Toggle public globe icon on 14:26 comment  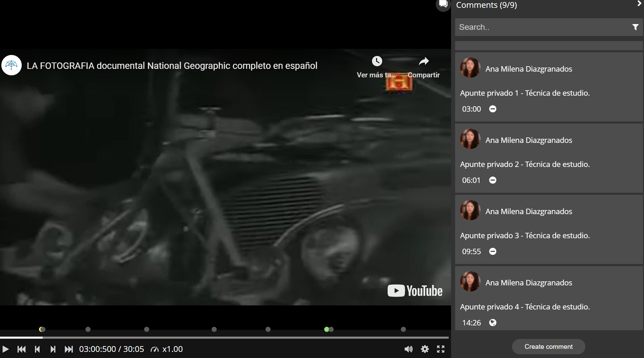(x=493, y=323)
